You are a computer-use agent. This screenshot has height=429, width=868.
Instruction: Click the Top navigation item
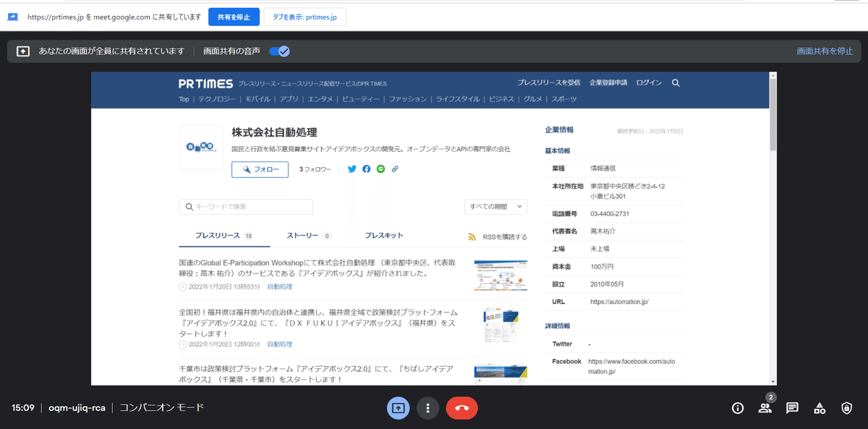click(184, 99)
